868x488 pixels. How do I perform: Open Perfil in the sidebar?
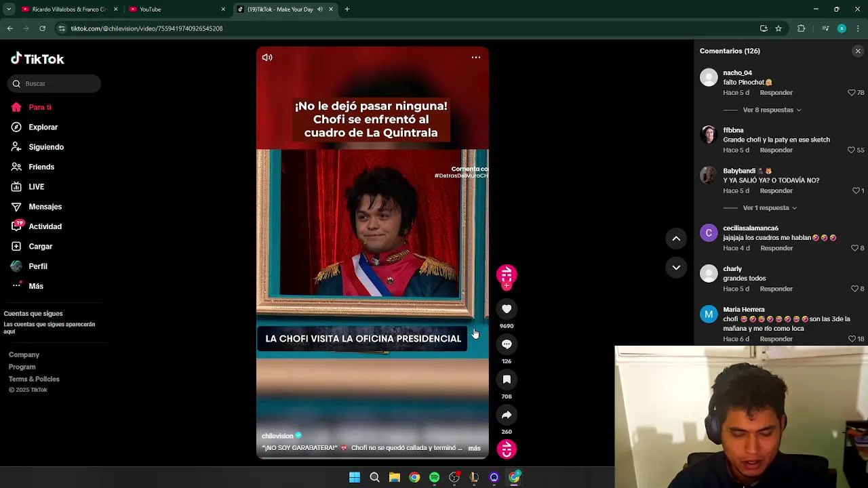tap(28, 266)
